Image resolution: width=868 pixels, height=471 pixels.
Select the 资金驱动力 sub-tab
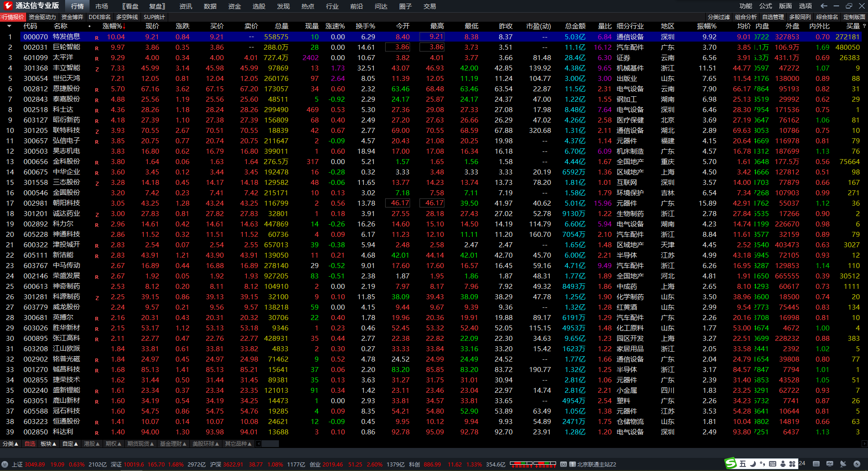tap(42, 17)
